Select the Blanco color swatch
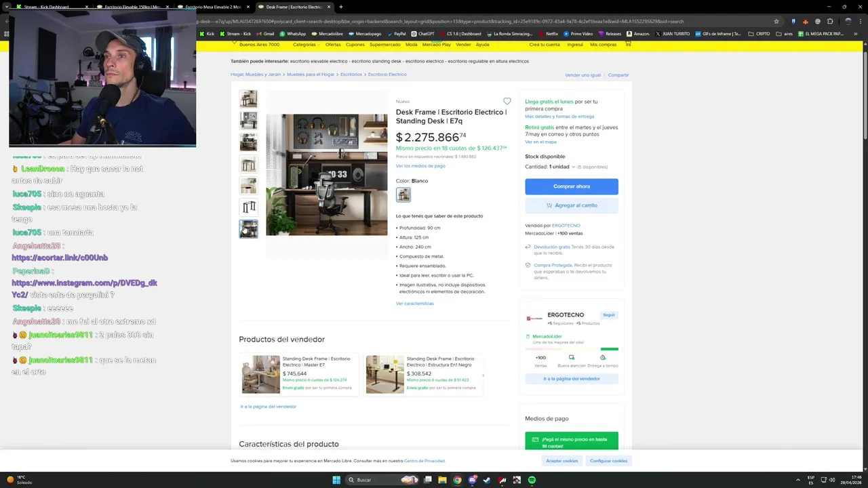This screenshot has width=868, height=488. point(403,195)
